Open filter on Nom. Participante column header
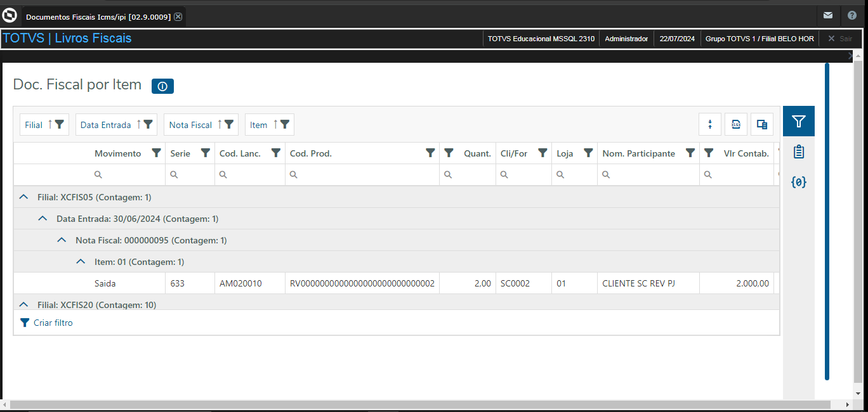The image size is (868, 412). tap(690, 153)
